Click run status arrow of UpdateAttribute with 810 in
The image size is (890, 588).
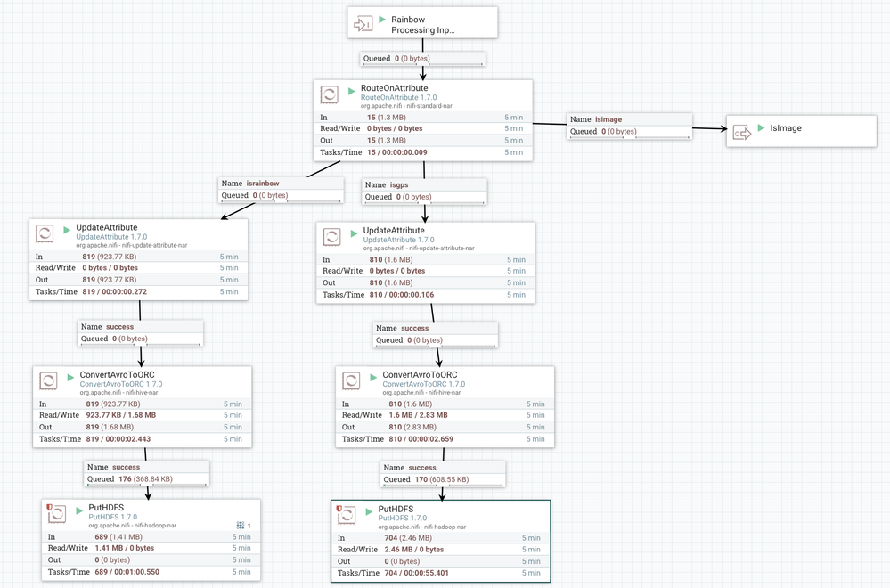point(354,233)
